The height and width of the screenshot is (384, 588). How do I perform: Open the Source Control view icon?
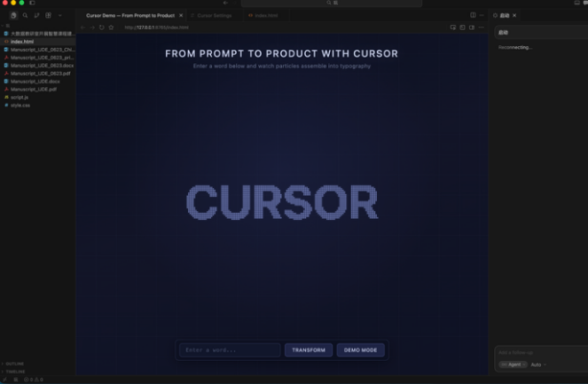pyautogui.click(x=36, y=15)
